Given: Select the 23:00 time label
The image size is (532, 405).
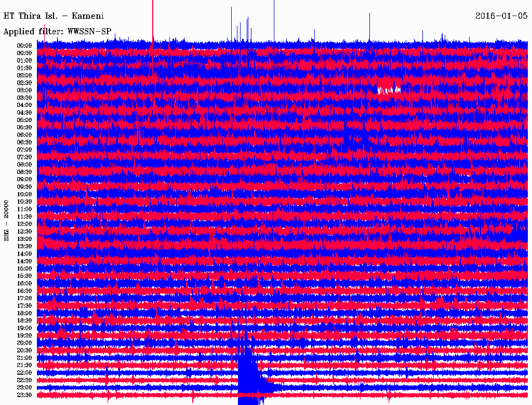Looking at the screenshot, I should click(24, 387).
